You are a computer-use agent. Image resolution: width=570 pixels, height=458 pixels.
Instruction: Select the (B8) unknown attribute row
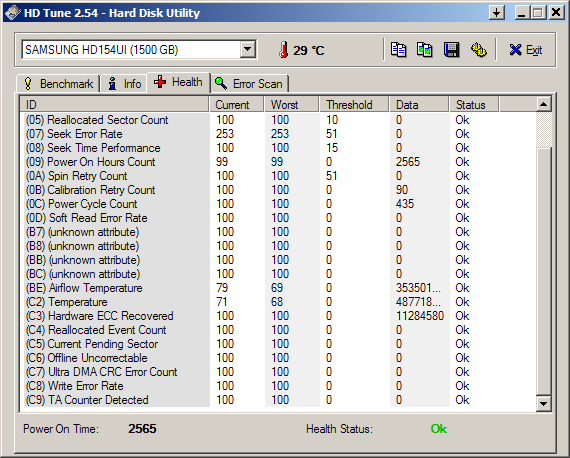[x=278, y=246]
